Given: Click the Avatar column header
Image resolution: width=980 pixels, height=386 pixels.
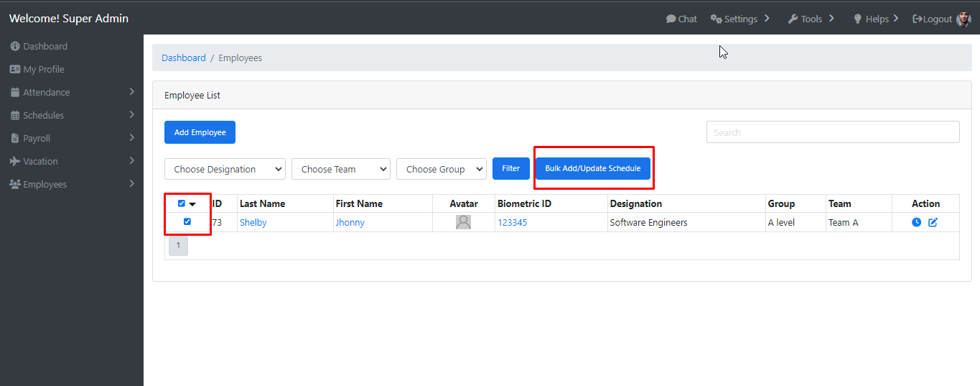Looking at the screenshot, I should click(464, 203).
